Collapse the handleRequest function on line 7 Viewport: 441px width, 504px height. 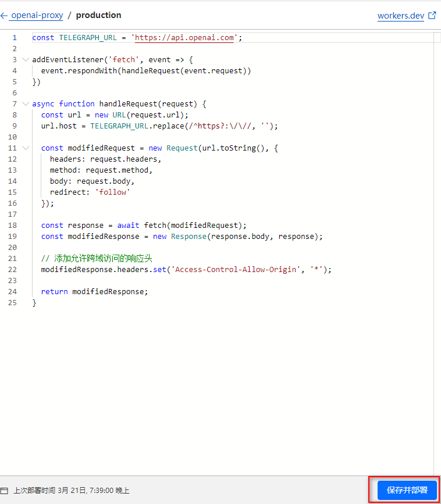pyautogui.click(x=26, y=104)
